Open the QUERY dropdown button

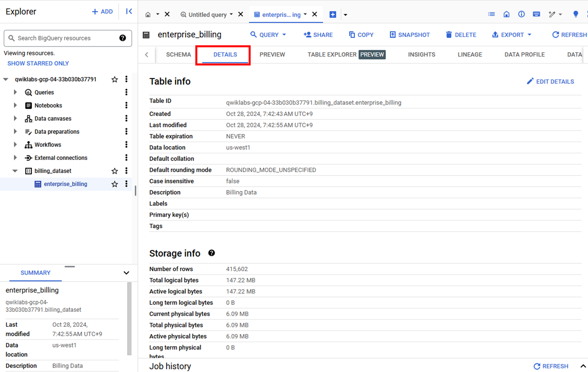click(x=268, y=35)
